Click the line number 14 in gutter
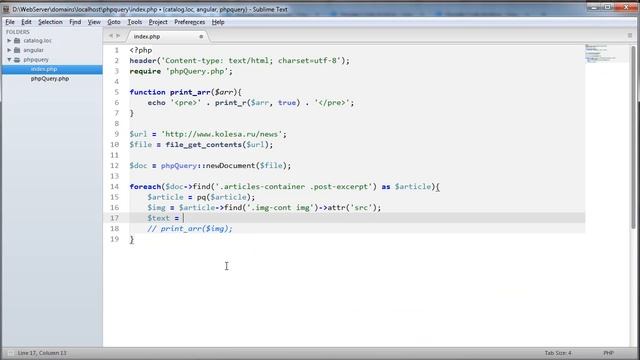 pos(114,187)
